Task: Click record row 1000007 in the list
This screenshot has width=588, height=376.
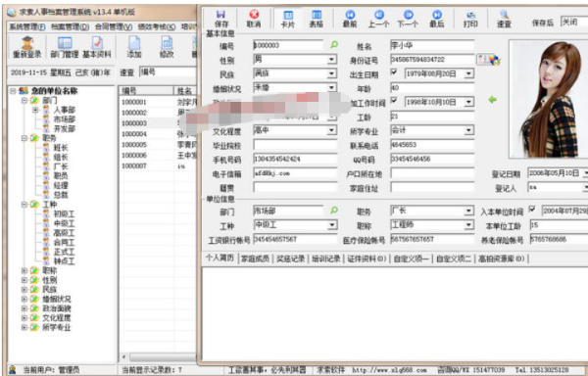Action: click(x=158, y=165)
